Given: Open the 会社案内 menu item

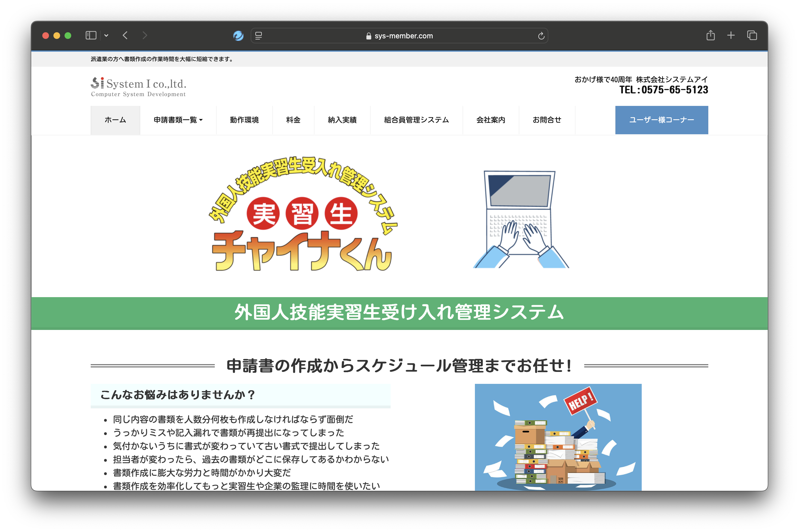Looking at the screenshot, I should [x=491, y=120].
